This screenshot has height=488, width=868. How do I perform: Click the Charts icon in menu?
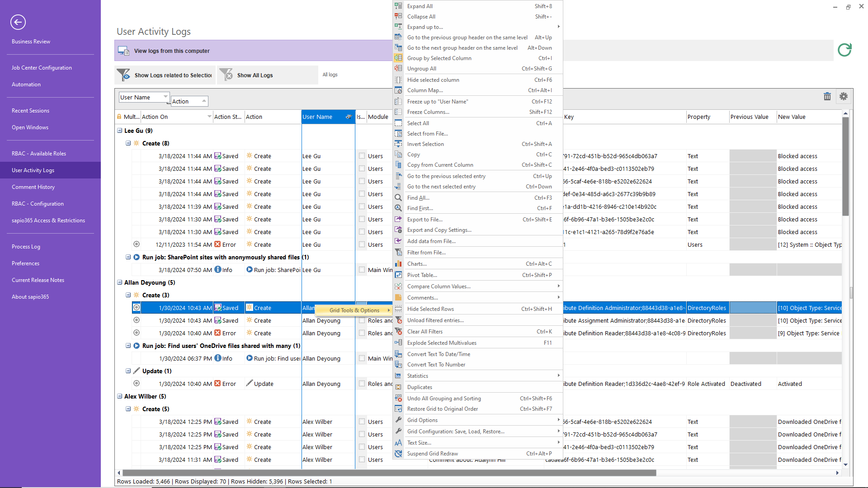398,263
